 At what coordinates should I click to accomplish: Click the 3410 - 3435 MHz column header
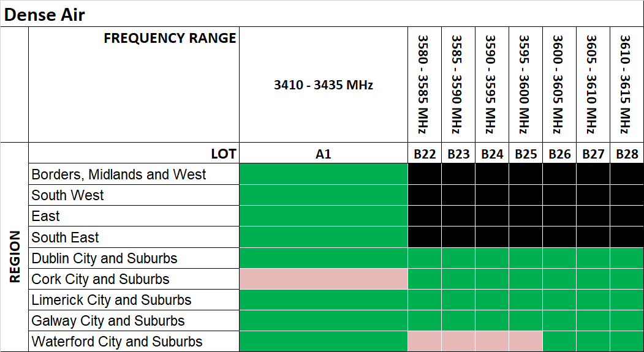(323, 85)
